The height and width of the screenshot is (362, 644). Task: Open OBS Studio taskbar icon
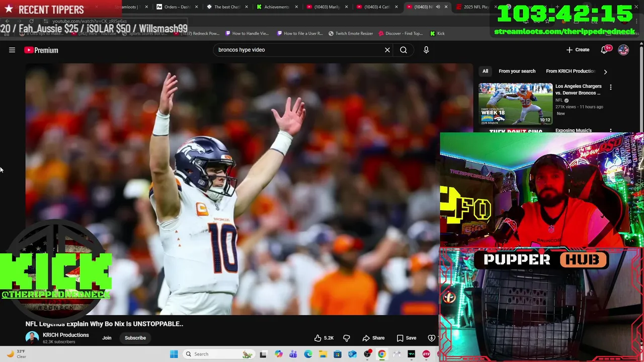368,354
